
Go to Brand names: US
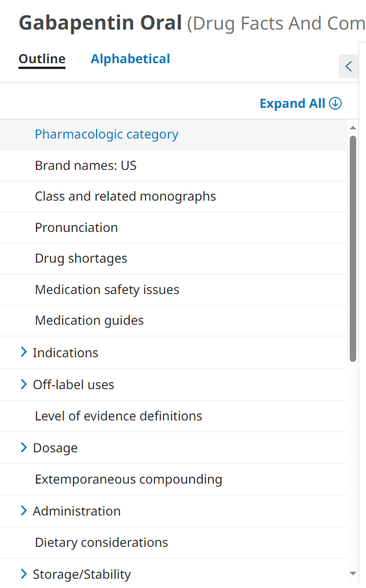point(86,166)
